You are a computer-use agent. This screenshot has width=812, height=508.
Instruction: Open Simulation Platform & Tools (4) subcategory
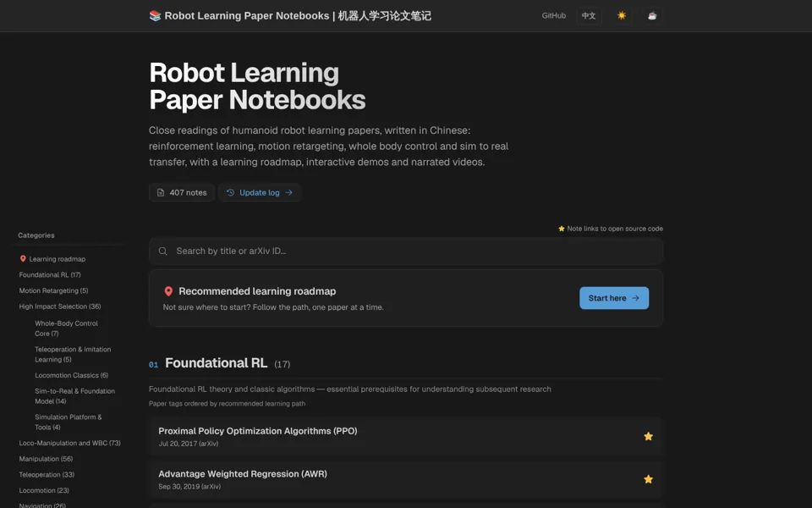[x=68, y=422]
